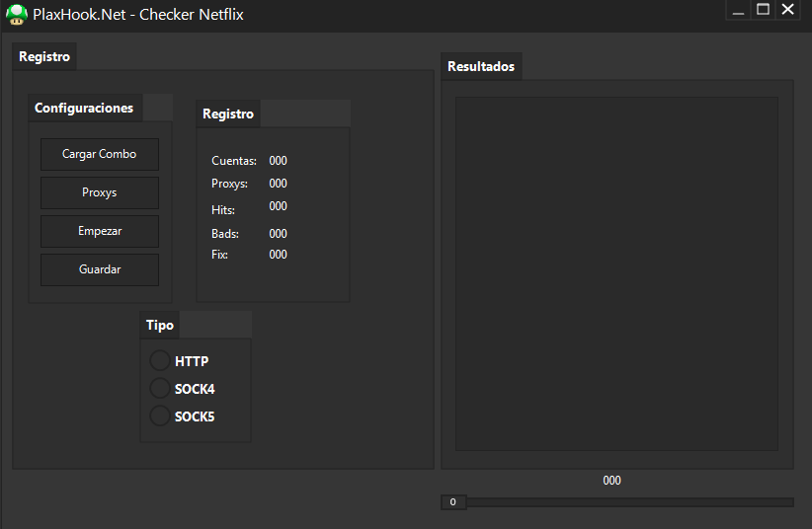The width and height of the screenshot is (812, 529).
Task: Click the 000 counter under results
Action: (611, 481)
